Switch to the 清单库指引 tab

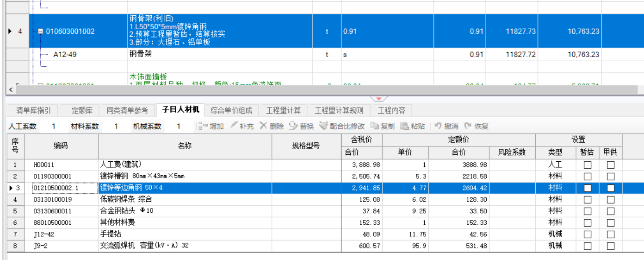coord(33,110)
